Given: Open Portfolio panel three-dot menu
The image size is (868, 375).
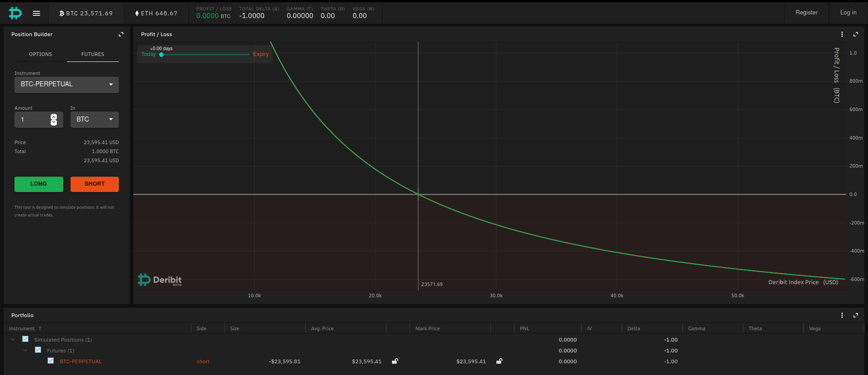Looking at the screenshot, I should 842,315.
